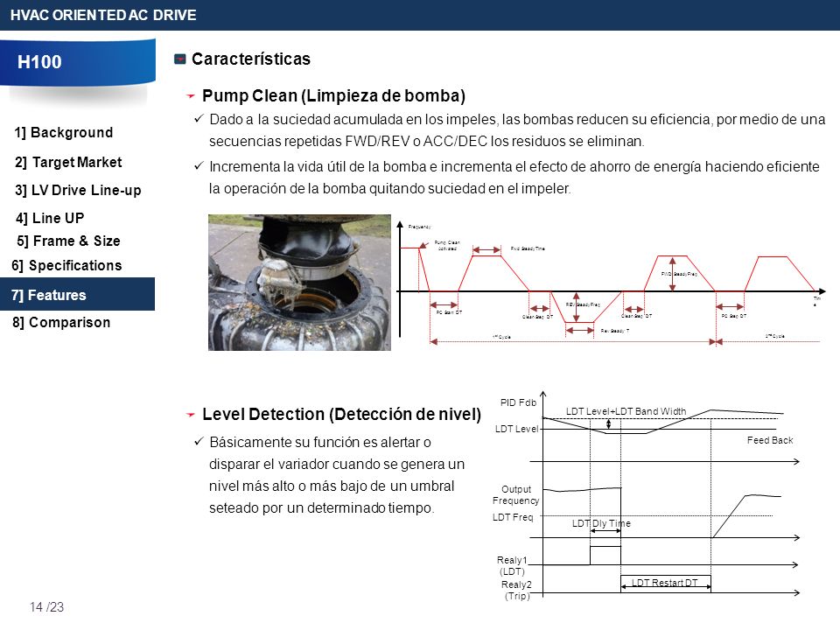The height and width of the screenshot is (630, 840).
Task: Click the page number 14 /23
Action: pos(46,607)
